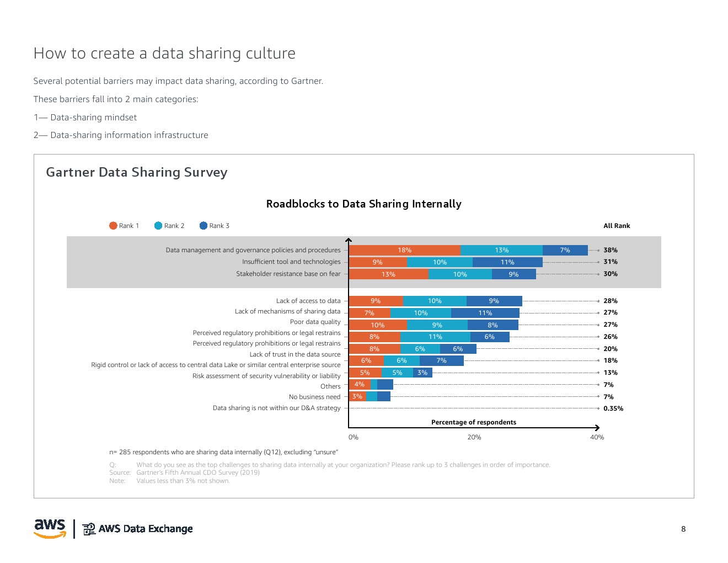Click the 'AWS Data Exchange' footer text
The image size is (728, 563).
click(146, 529)
